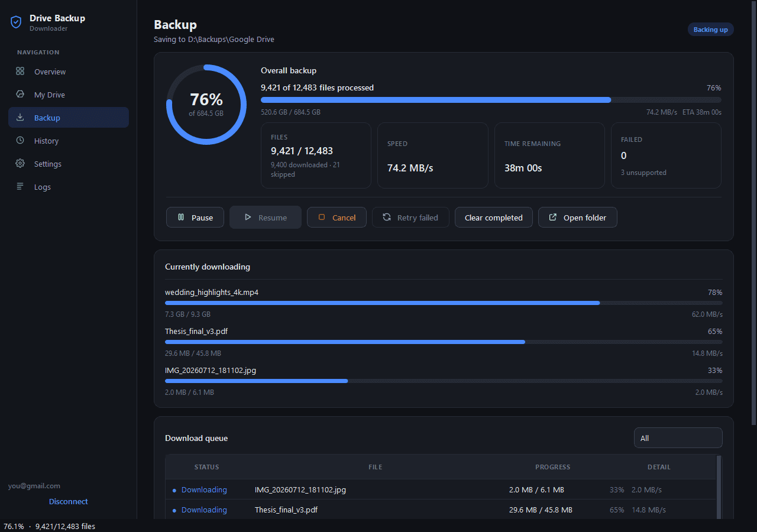Viewport: 757px width, 532px height.
Task: Click the Clear completed button
Action: pyautogui.click(x=494, y=218)
